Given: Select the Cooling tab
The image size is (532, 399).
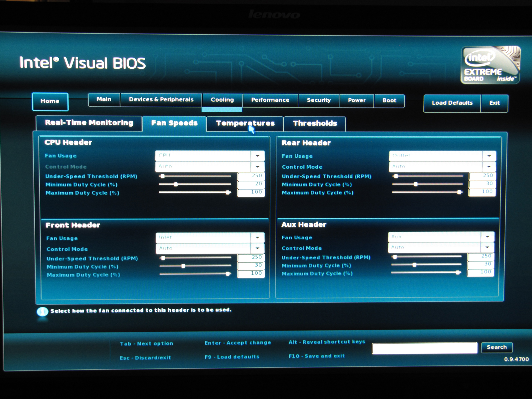Looking at the screenshot, I should (x=222, y=100).
